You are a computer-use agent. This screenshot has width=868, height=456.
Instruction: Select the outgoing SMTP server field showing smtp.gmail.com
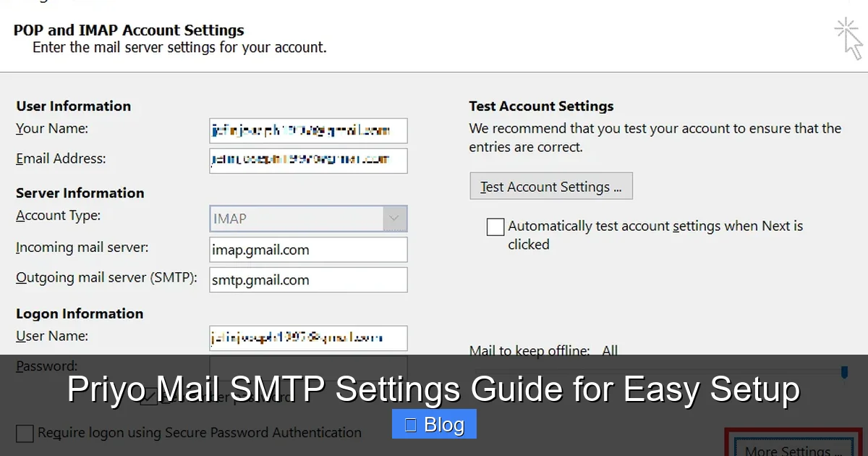pyautogui.click(x=307, y=280)
